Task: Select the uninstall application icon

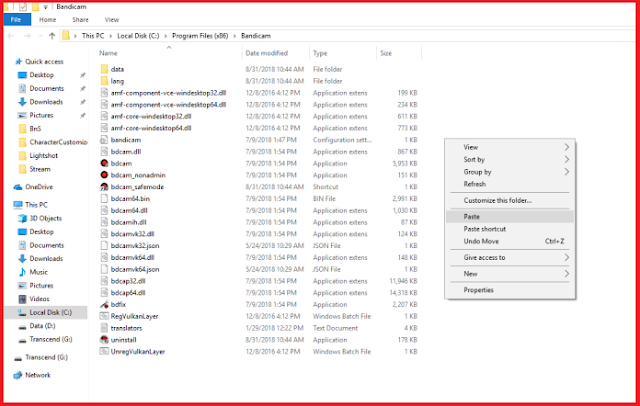Action: 104,339
